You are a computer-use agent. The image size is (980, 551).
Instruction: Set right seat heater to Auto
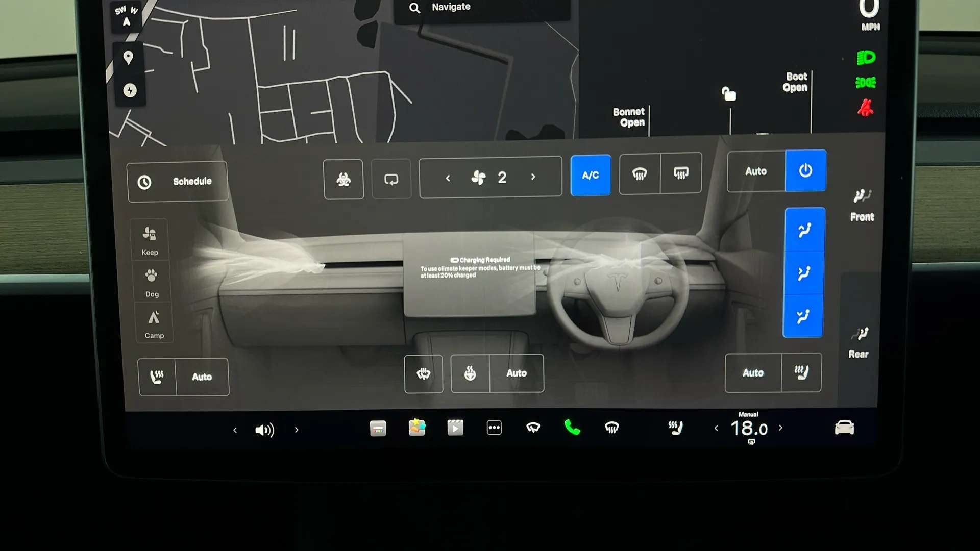coord(753,373)
